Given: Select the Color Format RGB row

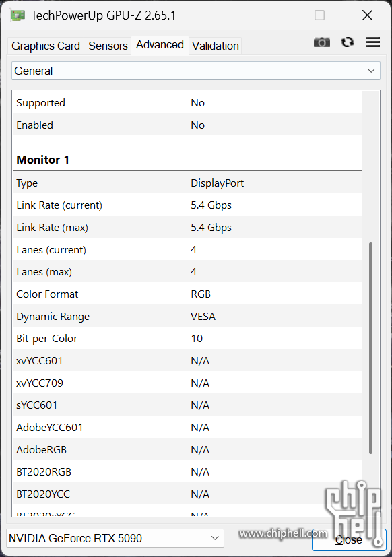Looking at the screenshot, I should click(187, 294).
